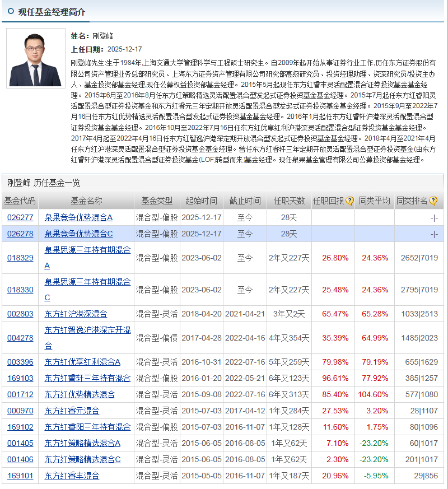This screenshot has width=448, height=489.
Task: Open fund code 001712 link
Action: pyautogui.click(x=20, y=394)
